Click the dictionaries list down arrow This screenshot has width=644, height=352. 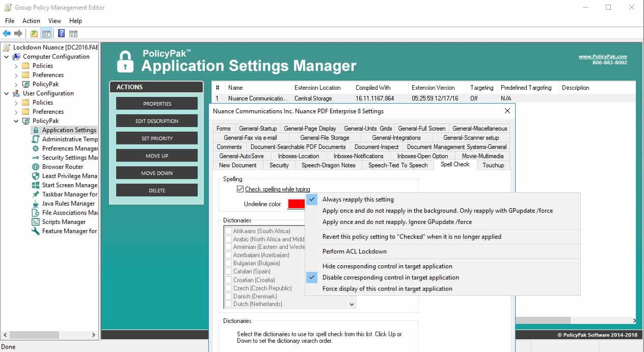click(x=352, y=305)
